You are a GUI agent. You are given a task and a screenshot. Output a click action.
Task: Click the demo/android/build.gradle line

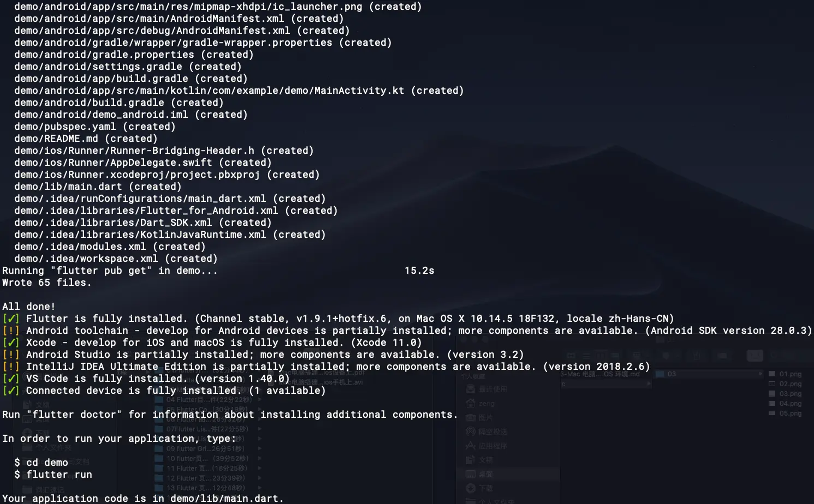click(119, 103)
